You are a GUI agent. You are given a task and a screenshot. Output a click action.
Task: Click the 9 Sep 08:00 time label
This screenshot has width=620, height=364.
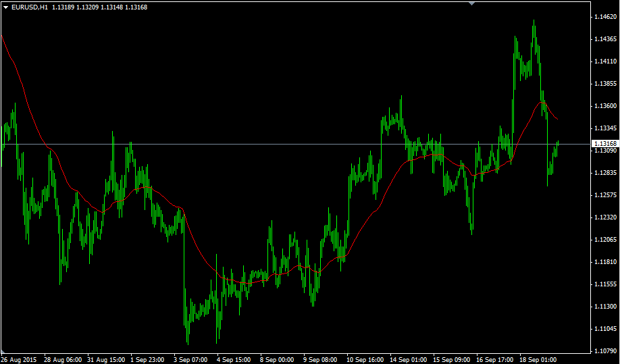click(320, 360)
